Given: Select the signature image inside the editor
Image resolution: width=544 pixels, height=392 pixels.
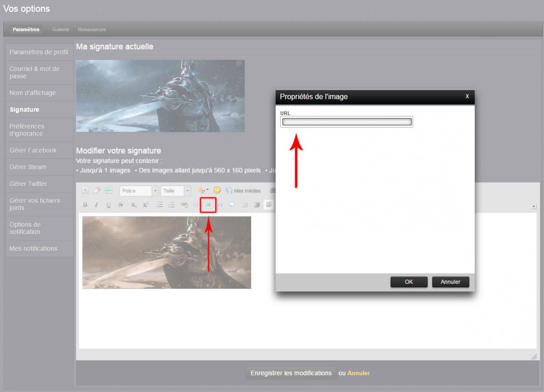Looking at the screenshot, I should 166,252.
